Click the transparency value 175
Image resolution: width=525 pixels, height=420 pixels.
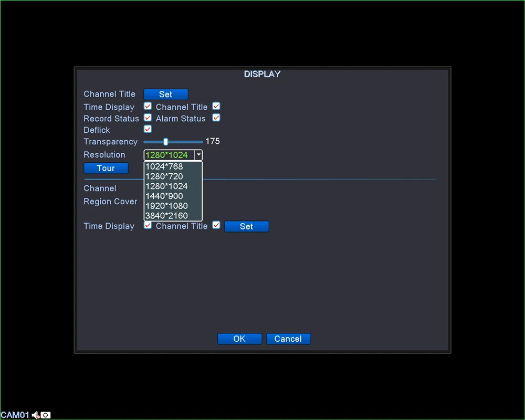[213, 141]
